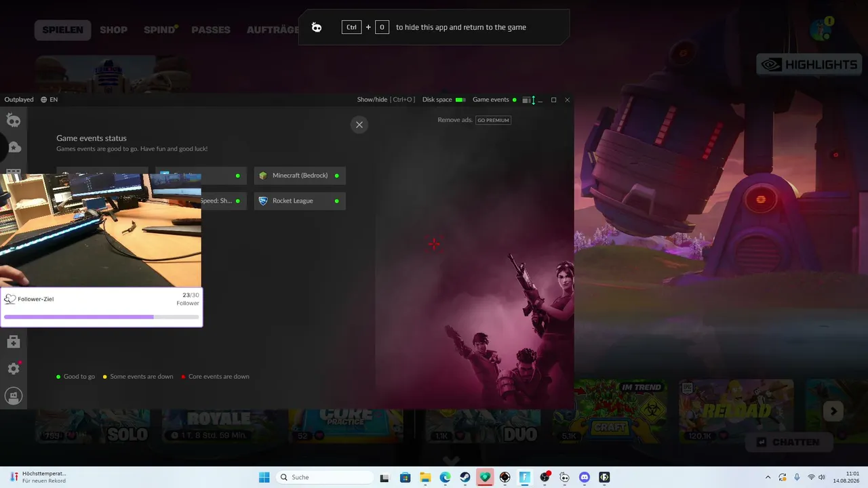Open the PASSES tab in Fortnite

click(x=211, y=30)
